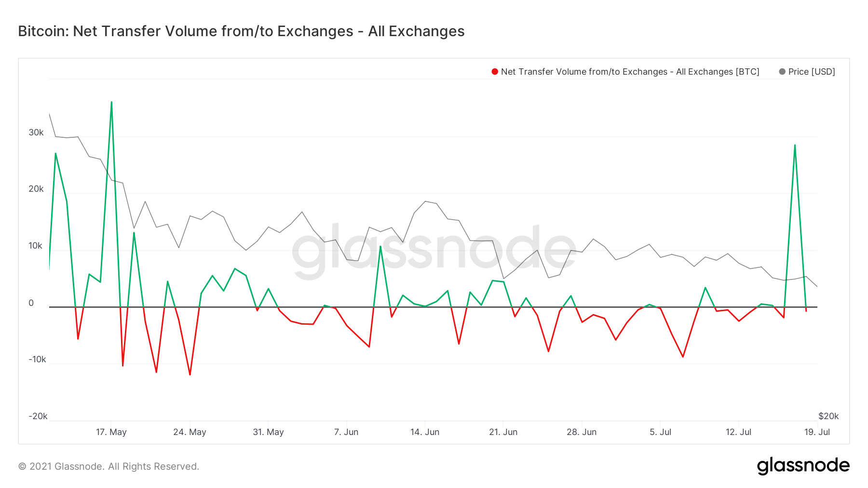The height and width of the screenshot is (488, 868).
Task: Click the -10k y-axis label
Action: (x=37, y=359)
